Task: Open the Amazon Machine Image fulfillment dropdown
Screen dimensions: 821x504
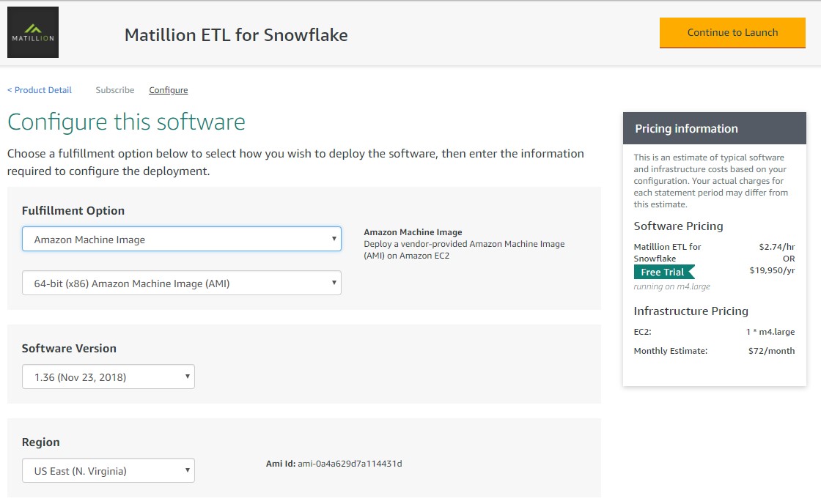Action: pos(182,239)
